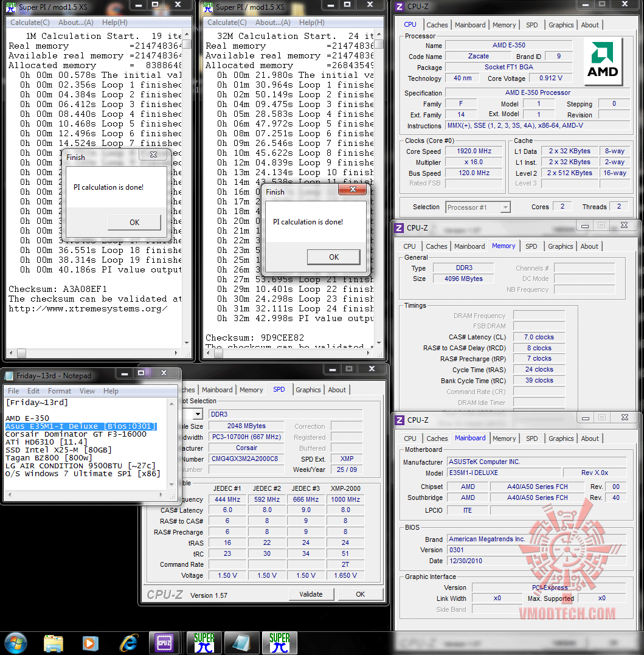Click XMP-2000 Voltage 1.650 V value
This screenshot has width=644, height=655.
pos(345,575)
